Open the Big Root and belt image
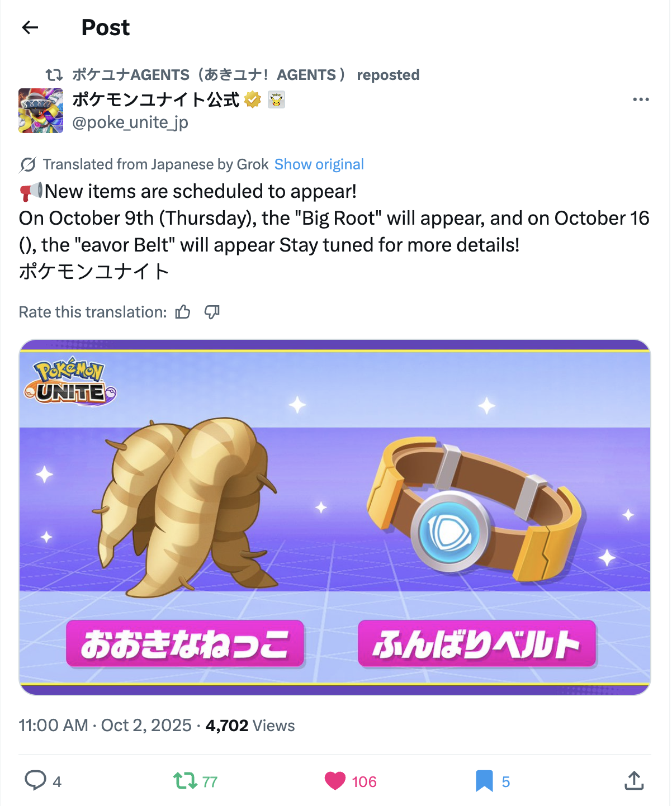672x806 pixels. click(x=335, y=517)
